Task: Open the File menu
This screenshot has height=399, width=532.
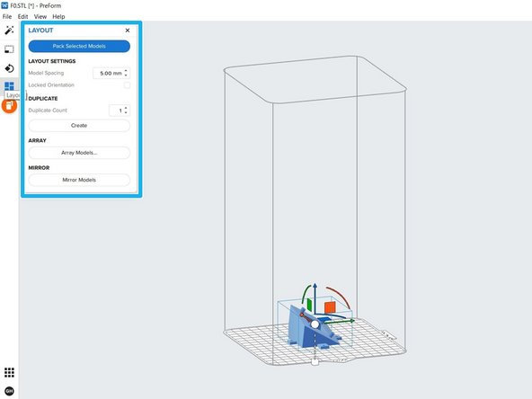Action: 7,16
